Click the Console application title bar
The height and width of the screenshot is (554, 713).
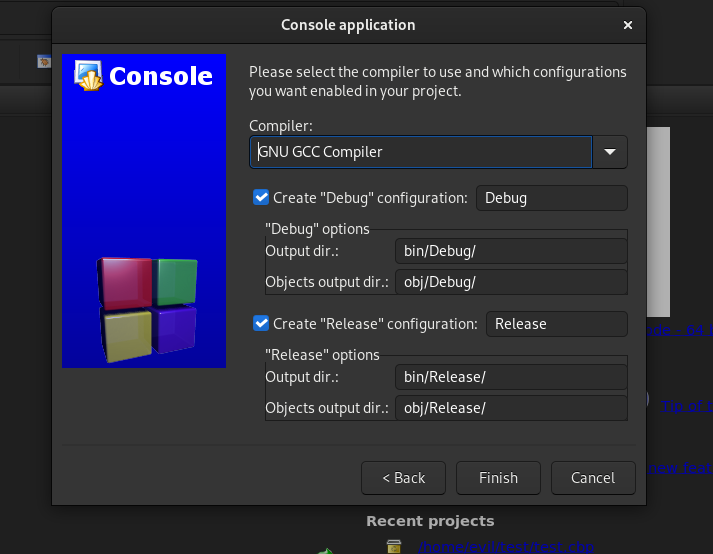point(348,25)
